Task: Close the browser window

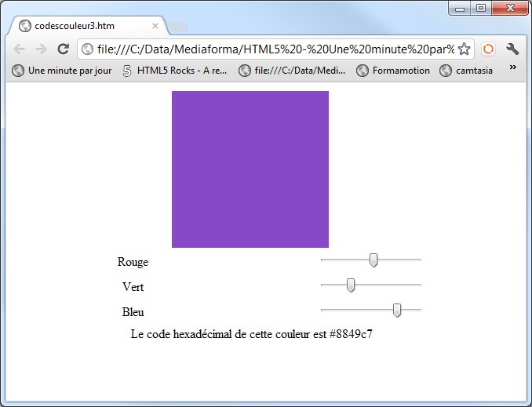Action: [510, 8]
